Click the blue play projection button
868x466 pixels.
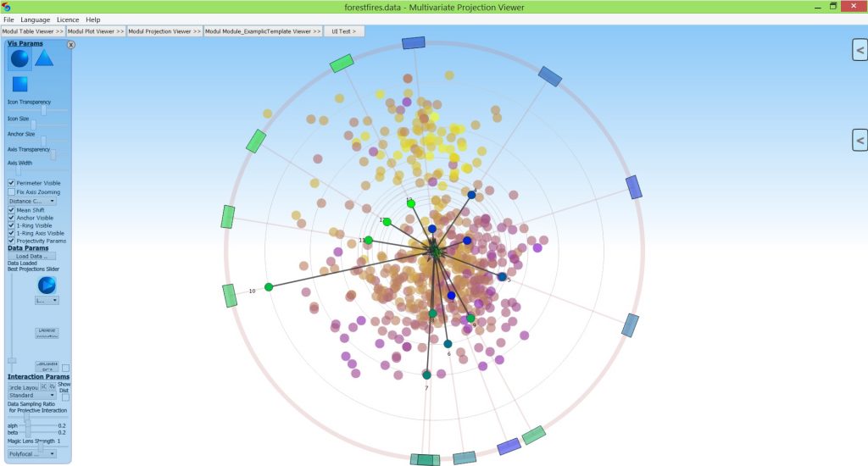coord(46,285)
